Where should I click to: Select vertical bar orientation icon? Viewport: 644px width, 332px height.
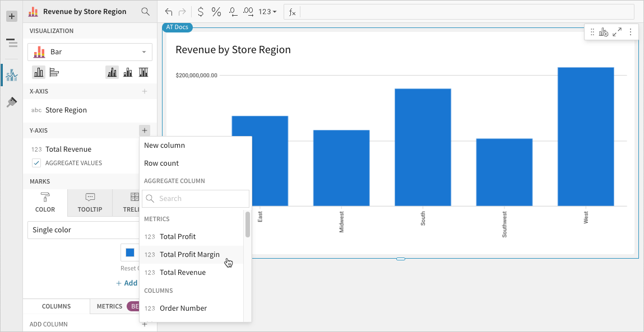(39, 73)
